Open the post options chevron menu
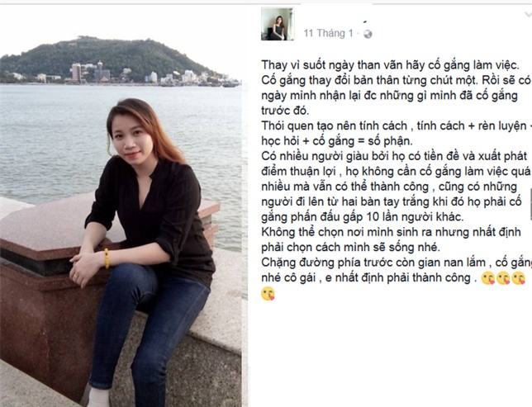This screenshot has width=532, height=407. [x=529, y=15]
